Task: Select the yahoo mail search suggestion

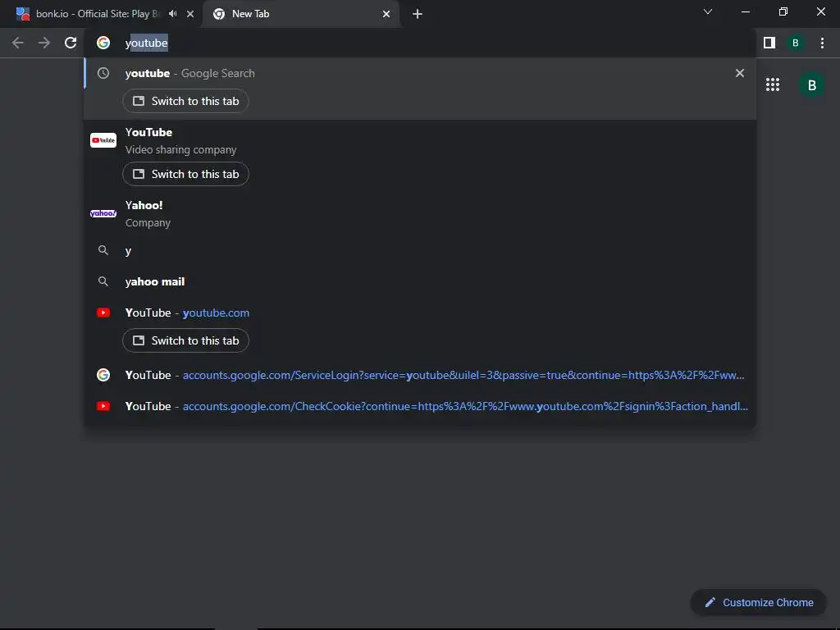Action: pos(420,282)
